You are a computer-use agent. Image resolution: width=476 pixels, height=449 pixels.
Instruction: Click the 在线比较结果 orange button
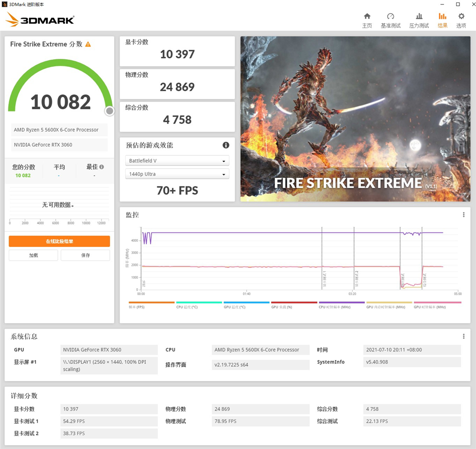(59, 241)
